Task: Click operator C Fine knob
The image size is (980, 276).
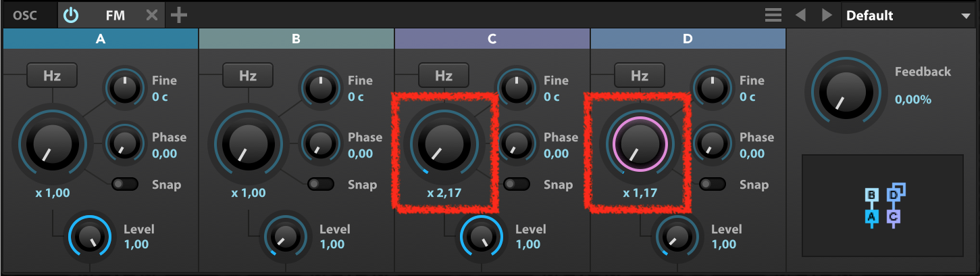Action: pyautogui.click(x=516, y=88)
